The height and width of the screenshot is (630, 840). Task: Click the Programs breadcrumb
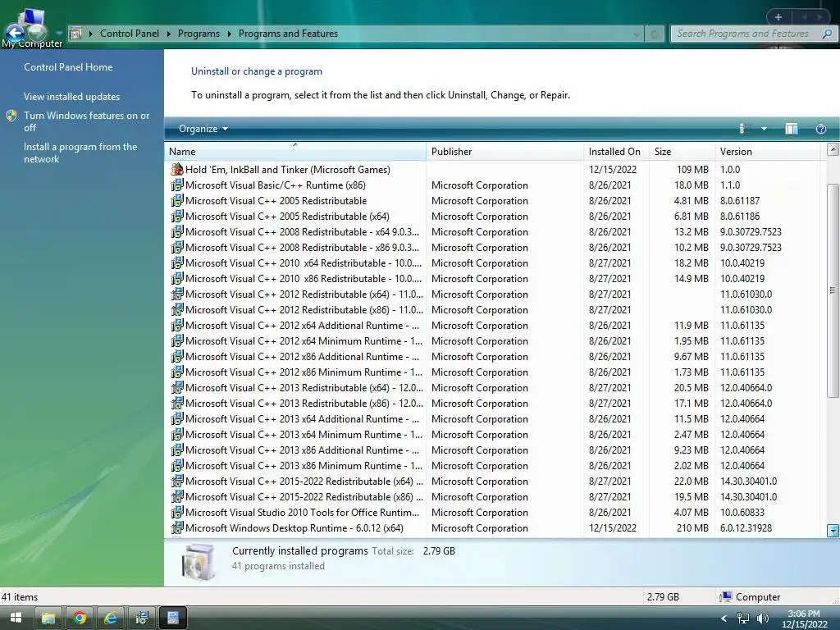[x=199, y=34]
